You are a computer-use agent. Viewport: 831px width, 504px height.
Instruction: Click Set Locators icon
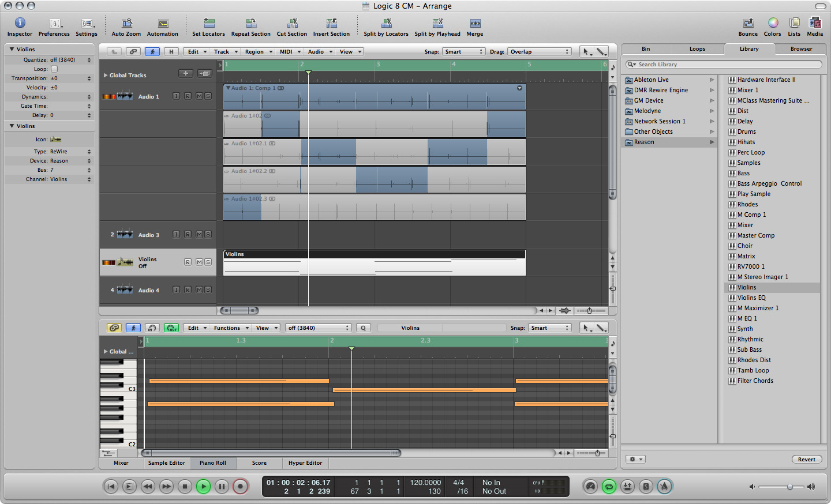tap(209, 23)
